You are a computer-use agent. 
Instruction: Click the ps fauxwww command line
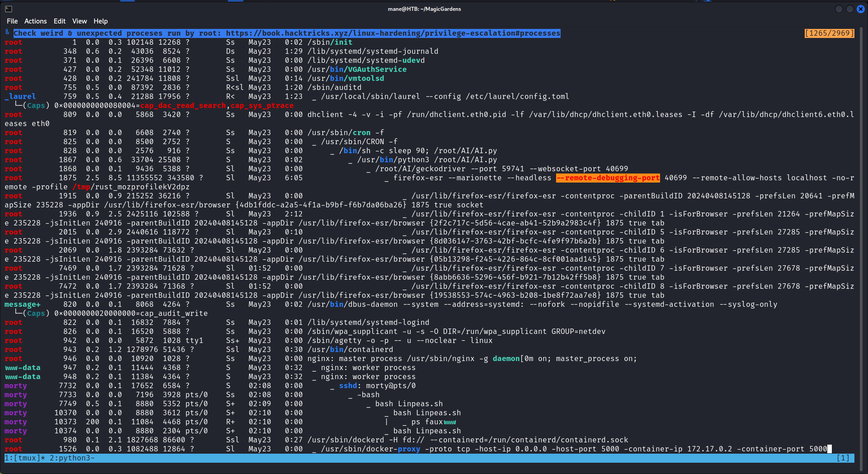[434, 422]
